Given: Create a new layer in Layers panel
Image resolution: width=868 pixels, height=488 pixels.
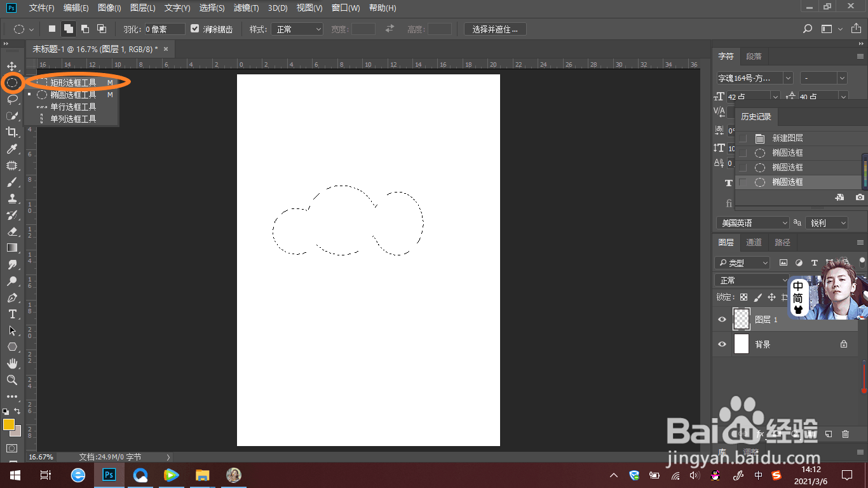Looking at the screenshot, I should pyautogui.click(x=828, y=434).
